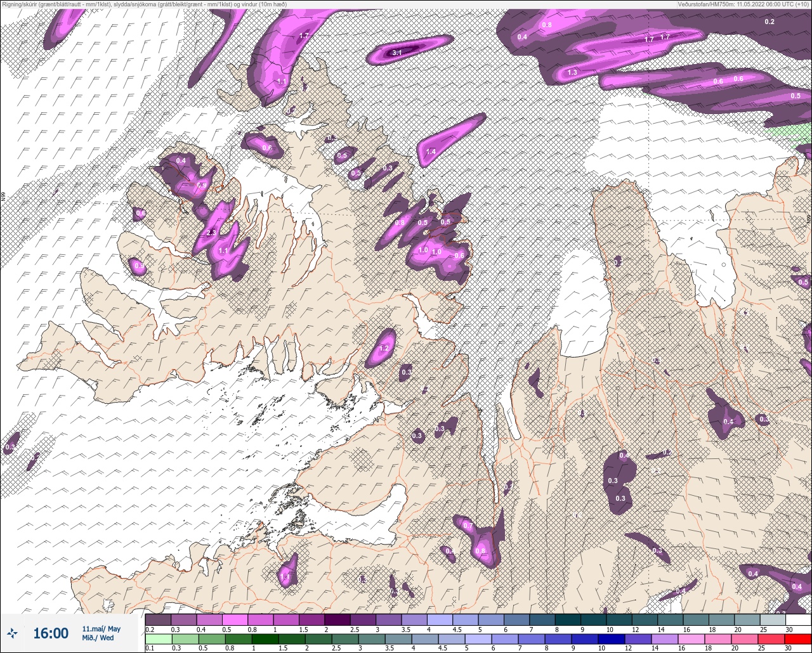The image size is (812, 653).
Task: Click the weekday text Mið./ Wed
Action: coord(98,638)
